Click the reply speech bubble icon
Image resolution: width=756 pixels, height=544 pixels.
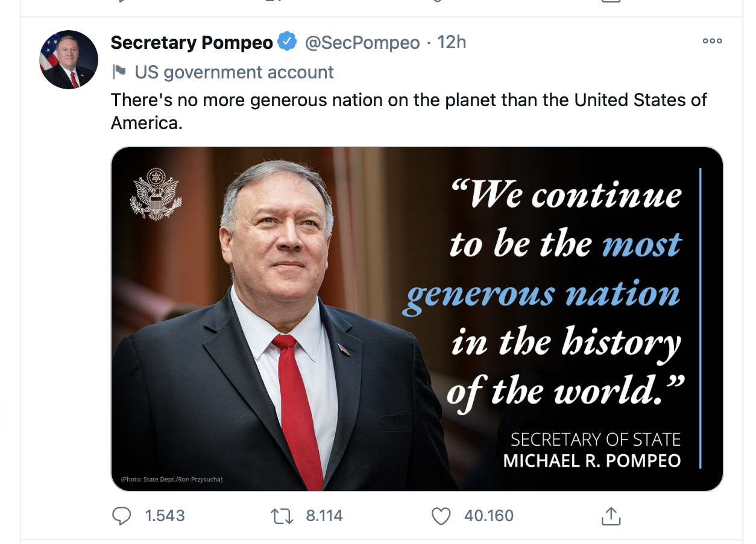coord(122,516)
